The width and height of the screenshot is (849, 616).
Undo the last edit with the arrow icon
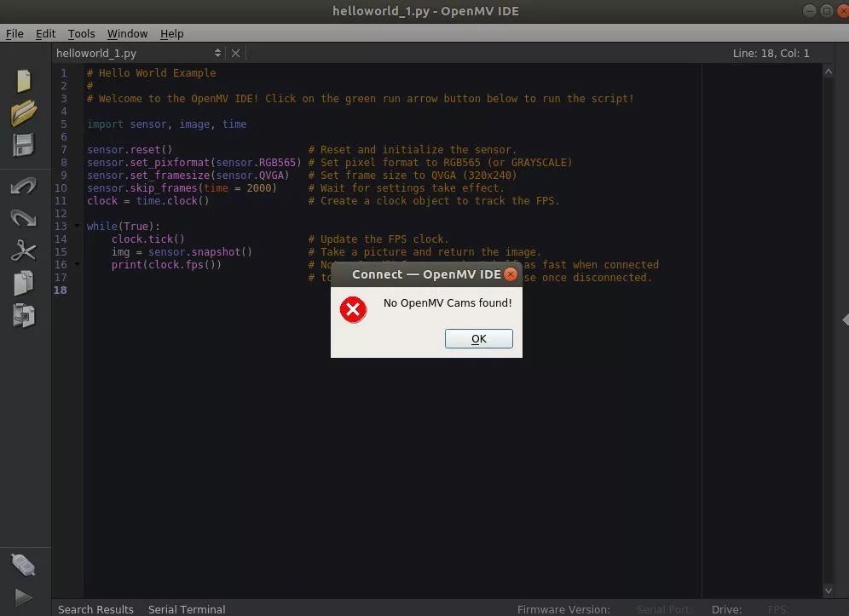(x=24, y=187)
